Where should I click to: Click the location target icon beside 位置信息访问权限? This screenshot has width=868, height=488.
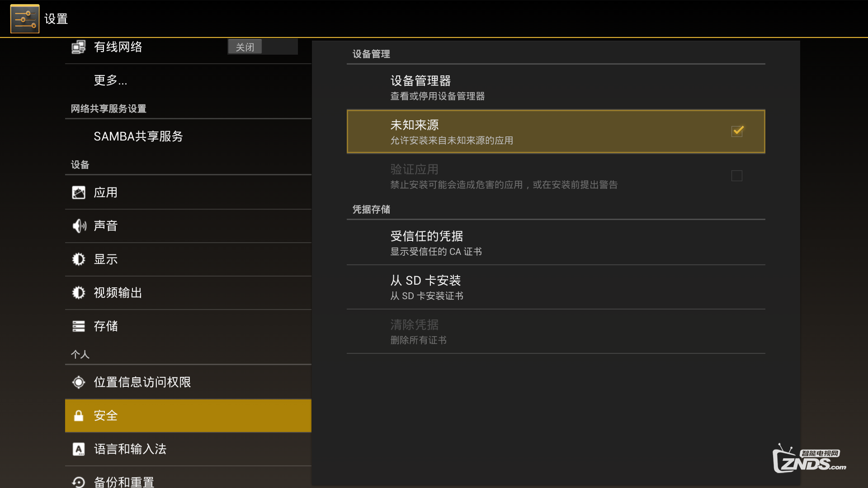pos(79,382)
